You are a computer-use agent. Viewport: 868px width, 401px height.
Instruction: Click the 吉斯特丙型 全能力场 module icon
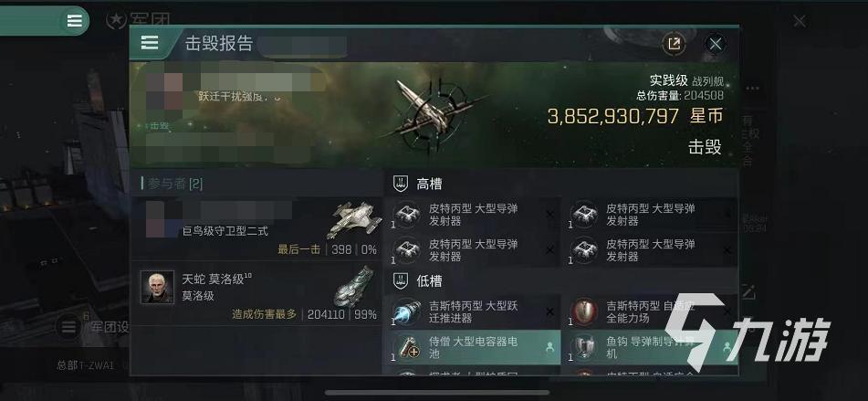[x=583, y=311]
